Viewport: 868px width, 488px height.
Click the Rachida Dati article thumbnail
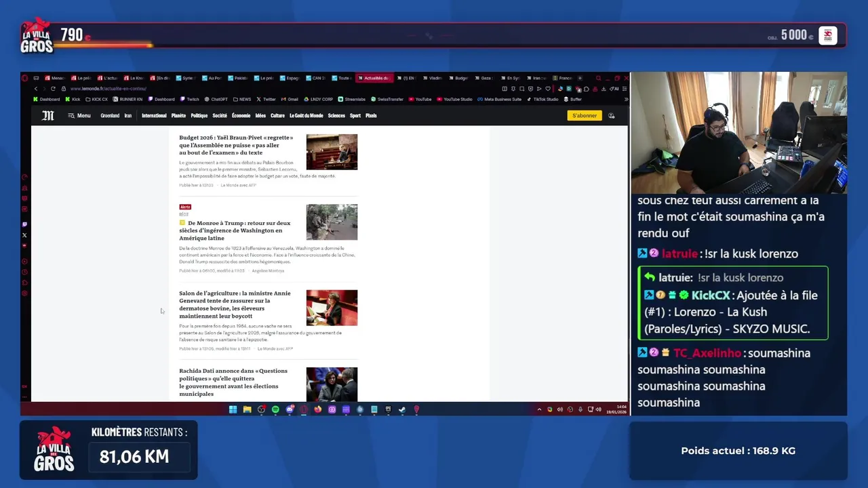tap(332, 384)
